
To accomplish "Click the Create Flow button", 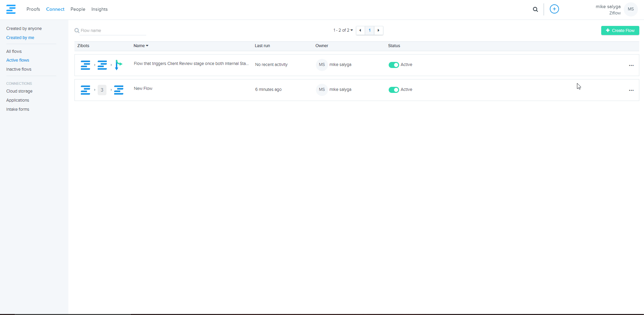I will [620, 31].
